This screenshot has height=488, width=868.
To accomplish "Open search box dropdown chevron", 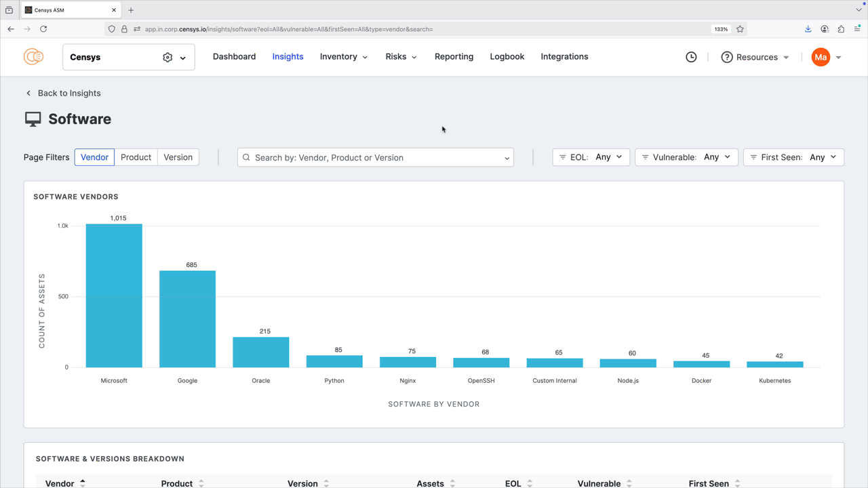I will coord(507,158).
